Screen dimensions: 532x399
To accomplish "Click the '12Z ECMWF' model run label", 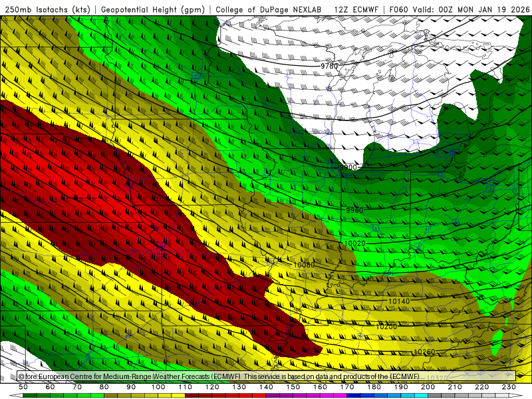I will pos(356,9).
